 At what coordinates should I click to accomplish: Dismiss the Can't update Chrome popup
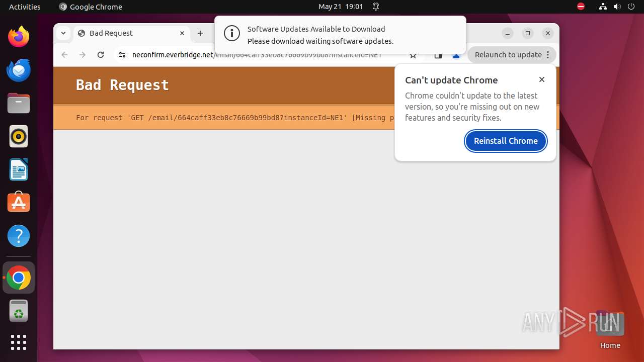pos(542,79)
